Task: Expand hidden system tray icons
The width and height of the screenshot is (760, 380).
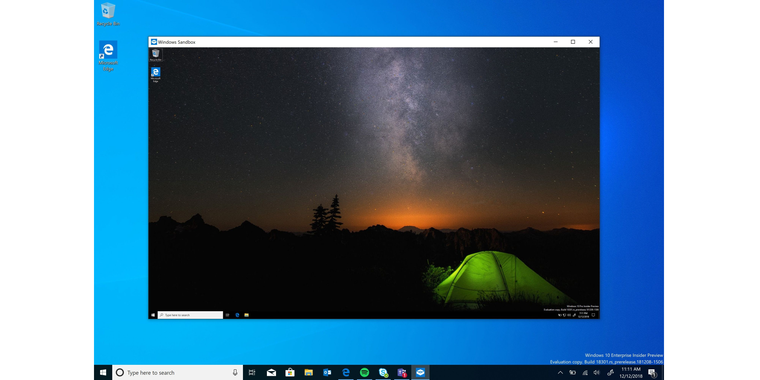Action: tap(560, 372)
